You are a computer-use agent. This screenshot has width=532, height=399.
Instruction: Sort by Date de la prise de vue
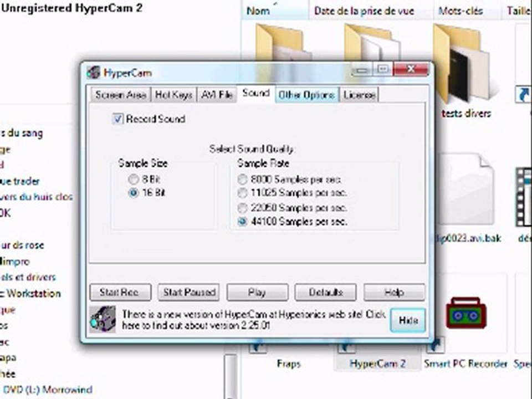pos(371,10)
